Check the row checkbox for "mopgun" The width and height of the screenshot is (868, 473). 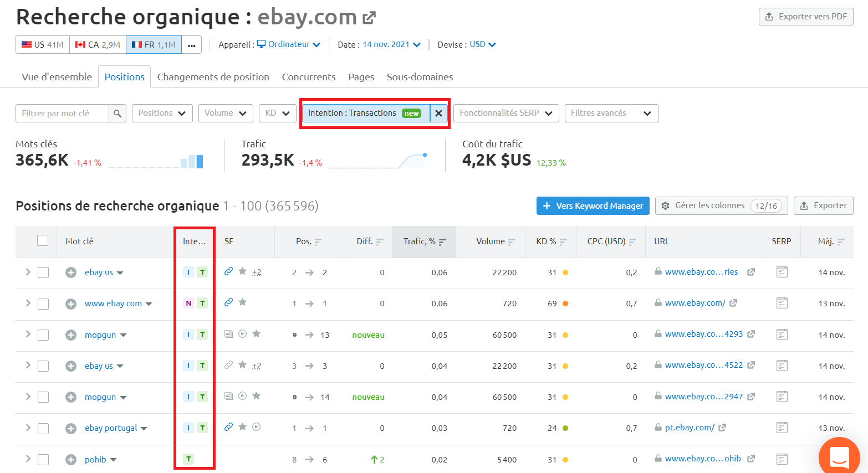[43, 334]
